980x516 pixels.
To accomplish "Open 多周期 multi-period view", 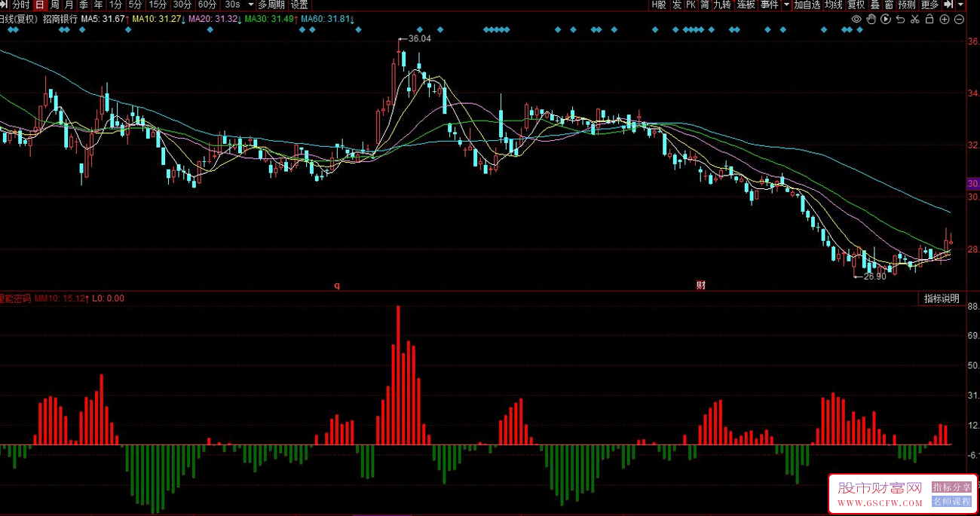I will pyautogui.click(x=271, y=5).
